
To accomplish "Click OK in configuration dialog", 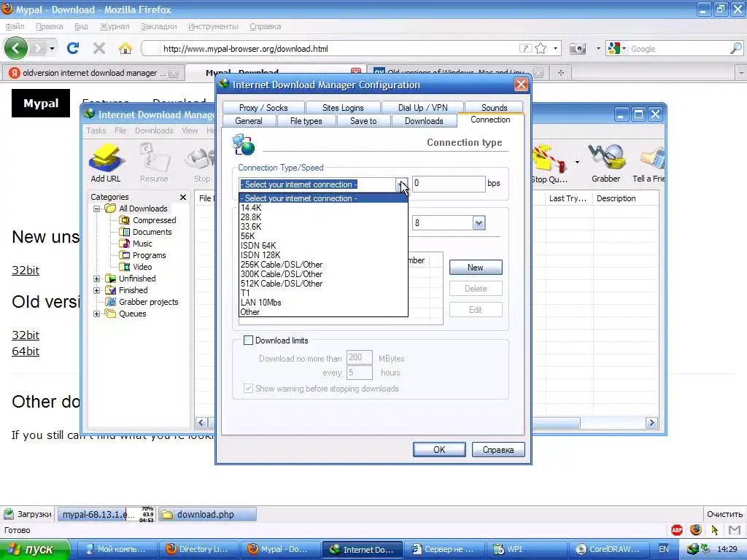I will coord(439,449).
